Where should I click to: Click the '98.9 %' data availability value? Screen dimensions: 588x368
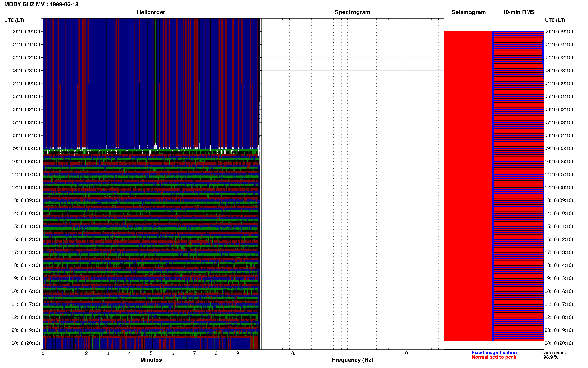[x=551, y=357]
